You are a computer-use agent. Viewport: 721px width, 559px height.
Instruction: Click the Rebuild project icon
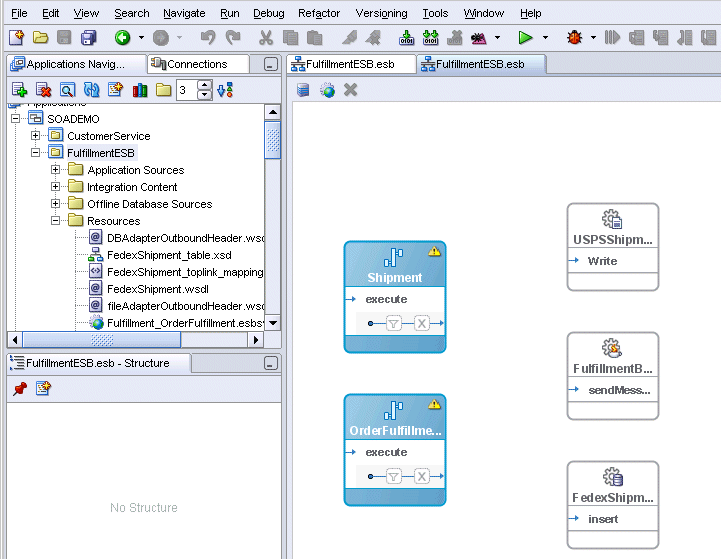(x=430, y=37)
